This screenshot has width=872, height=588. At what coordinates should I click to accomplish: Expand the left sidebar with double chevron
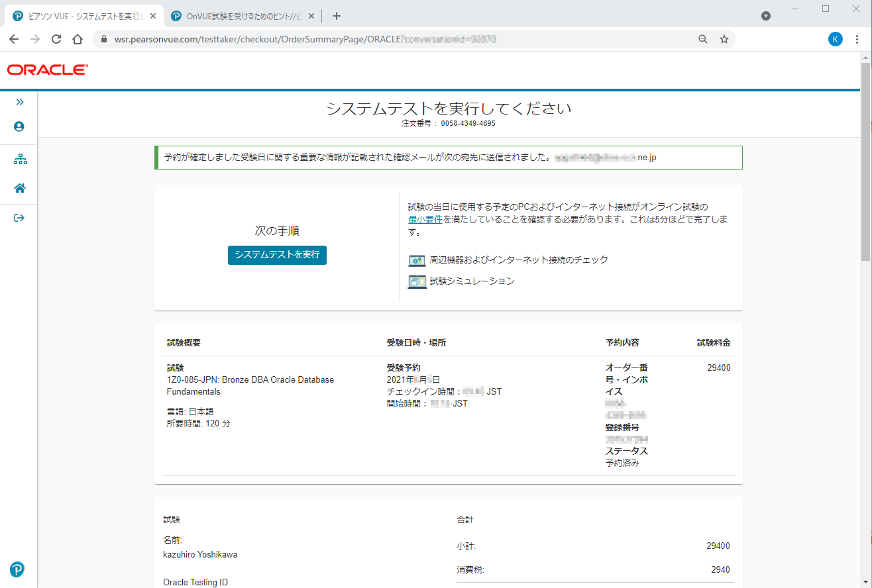coord(19,102)
